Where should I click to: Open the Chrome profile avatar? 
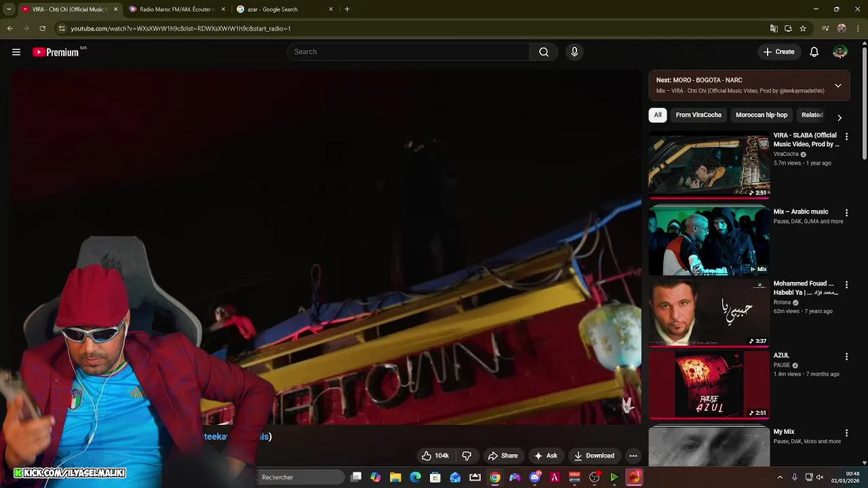pos(842,28)
